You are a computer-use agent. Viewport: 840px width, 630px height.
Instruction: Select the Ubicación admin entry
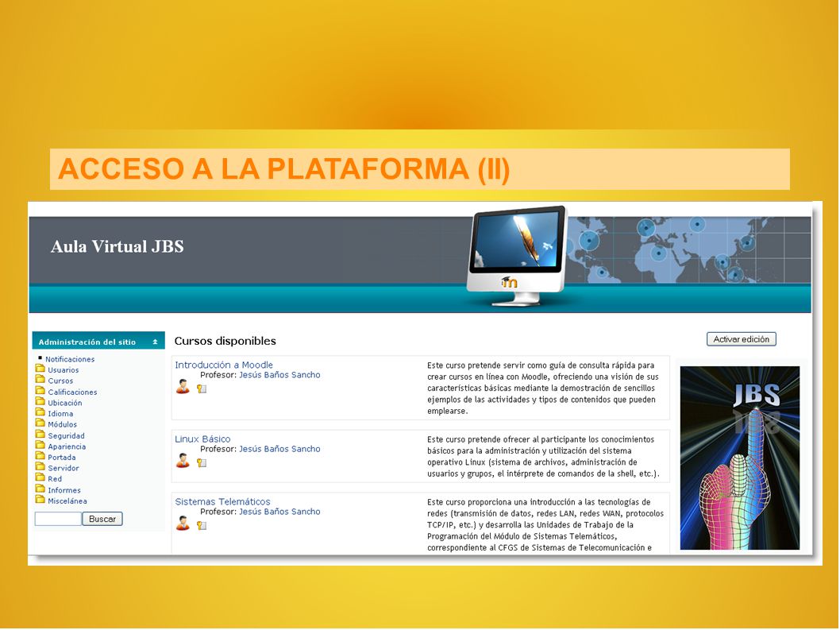(65, 403)
